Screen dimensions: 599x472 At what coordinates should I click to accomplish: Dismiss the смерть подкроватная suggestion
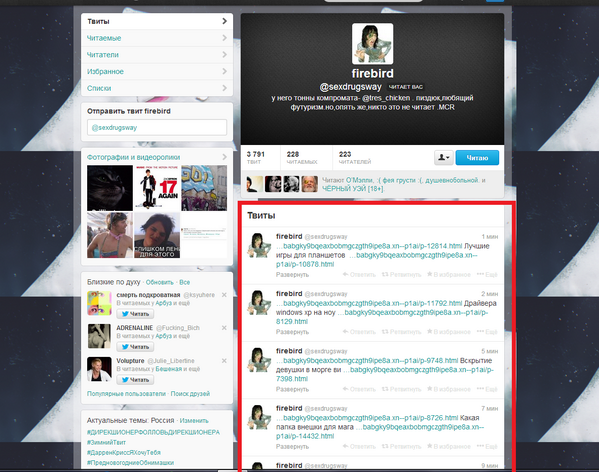point(224,295)
